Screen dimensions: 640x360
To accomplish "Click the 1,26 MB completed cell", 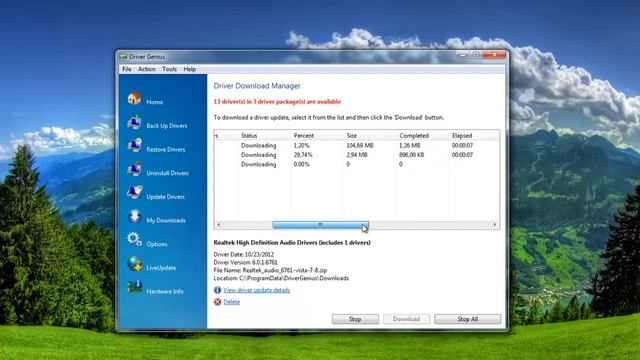I will (409, 145).
